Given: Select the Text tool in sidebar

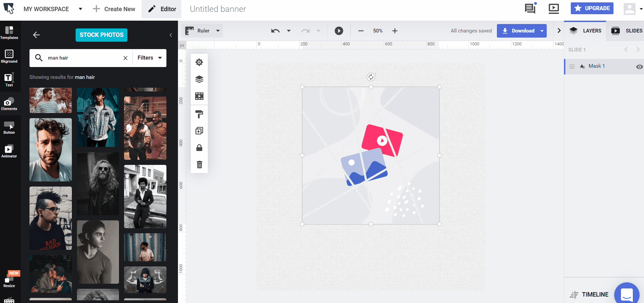Looking at the screenshot, I should [9, 80].
